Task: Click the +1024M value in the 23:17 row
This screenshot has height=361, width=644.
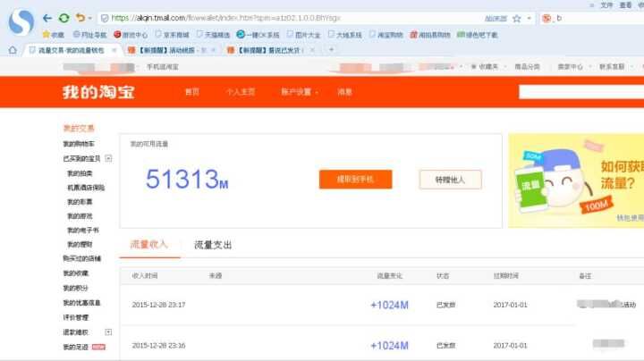Action: [x=389, y=305]
